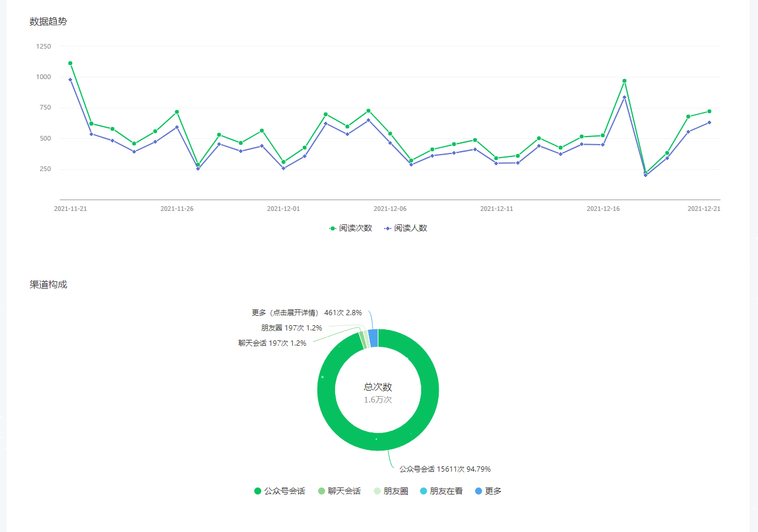This screenshot has width=758, height=532.
Task: Toggle the 阅读人数 series in chart legend
Action: pos(405,229)
